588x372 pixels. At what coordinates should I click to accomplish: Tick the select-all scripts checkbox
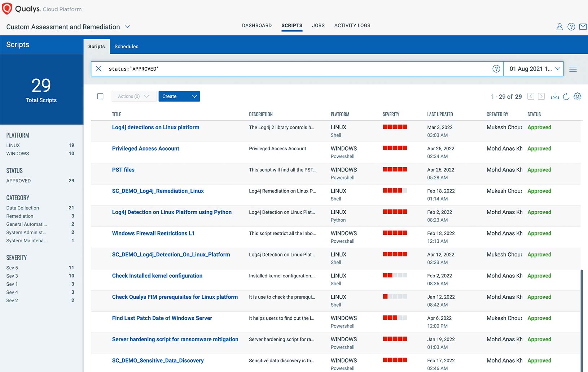click(100, 96)
